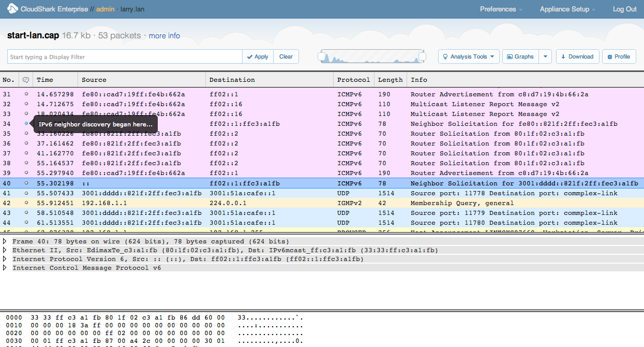Screen dimensions: 644x347
Task: Sort by the Protocol column header
Action: 354,80
